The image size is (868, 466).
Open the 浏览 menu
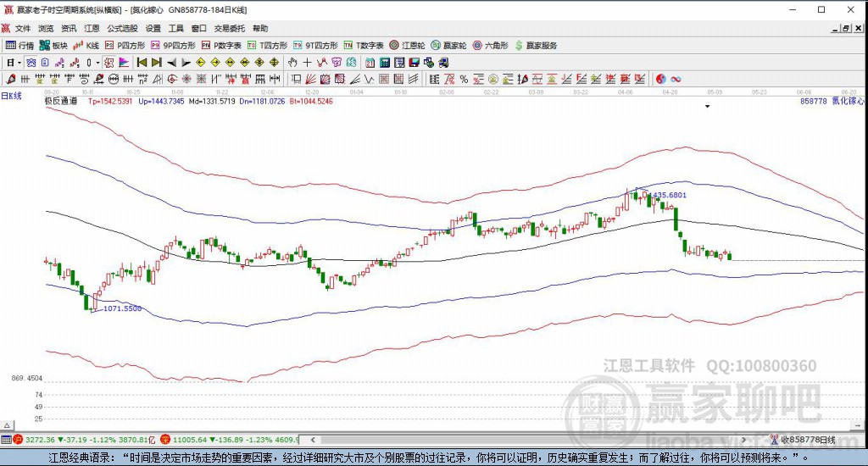point(46,28)
